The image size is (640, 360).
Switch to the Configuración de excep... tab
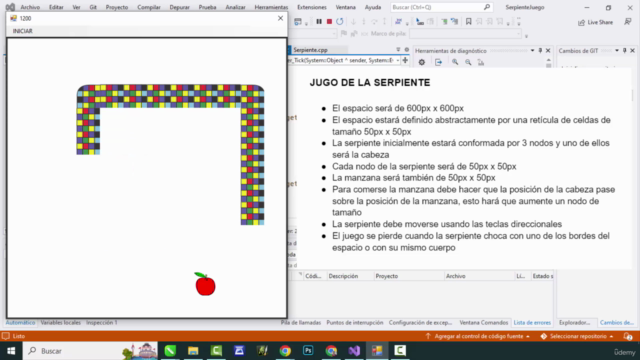420,322
